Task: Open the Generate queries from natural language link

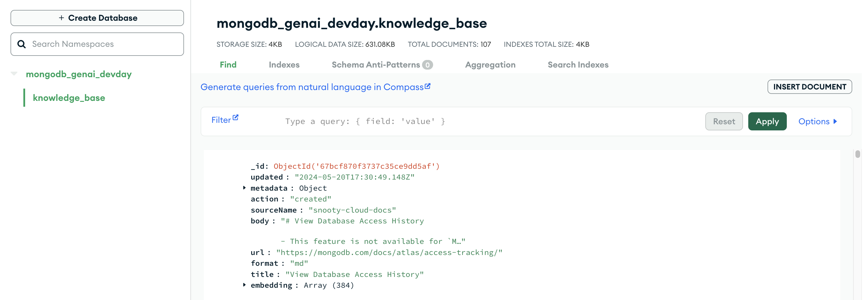Action: click(x=315, y=87)
